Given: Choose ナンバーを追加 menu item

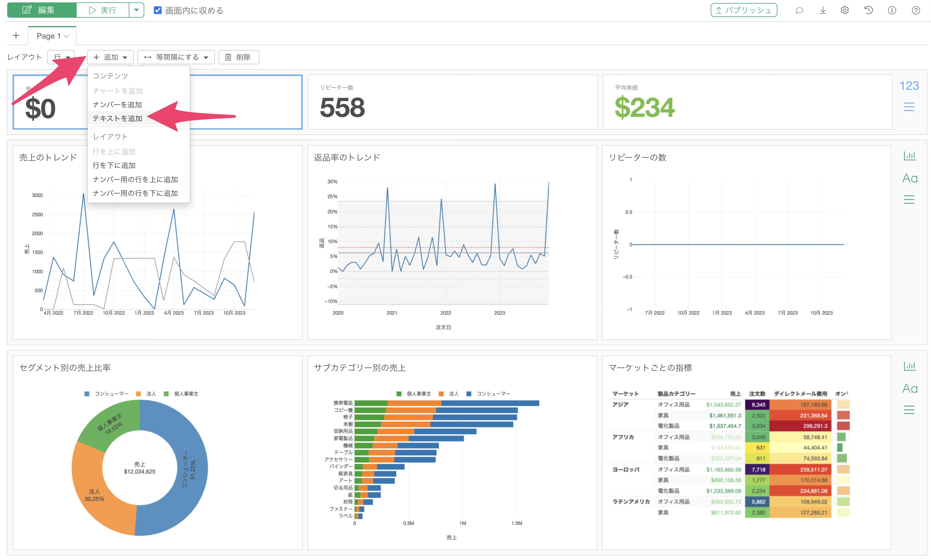Looking at the screenshot, I should [117, 104].
